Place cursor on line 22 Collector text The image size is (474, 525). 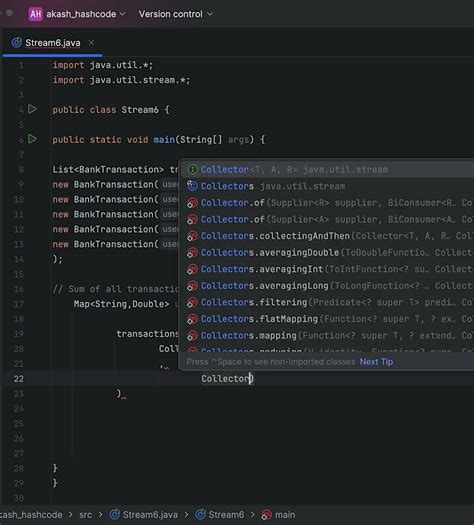pyautogui.click(x=227, y=379)
